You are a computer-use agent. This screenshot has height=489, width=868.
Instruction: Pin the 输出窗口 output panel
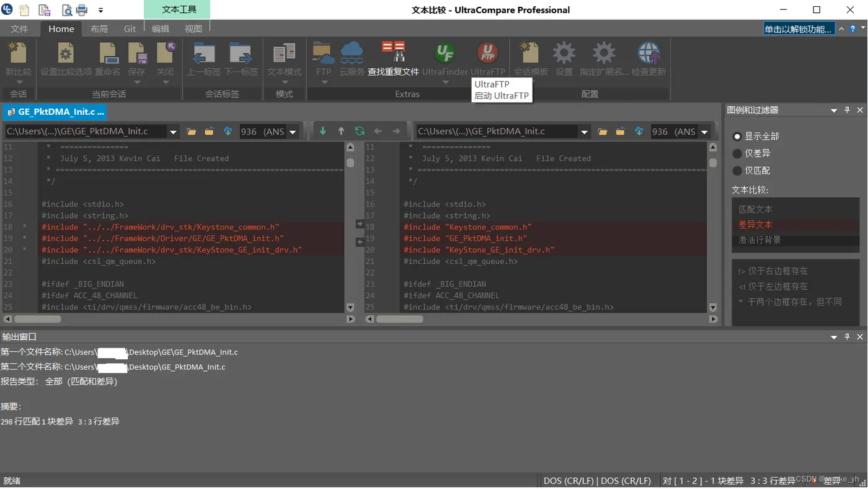coord(848,336)
